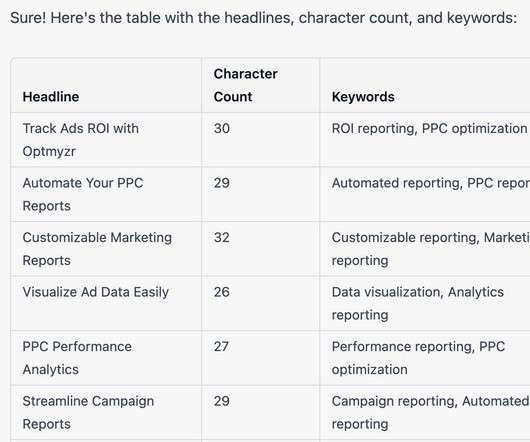Screen dimensions: 530x442
Task: Click the Character Count column header
Action: coord(245,85)
